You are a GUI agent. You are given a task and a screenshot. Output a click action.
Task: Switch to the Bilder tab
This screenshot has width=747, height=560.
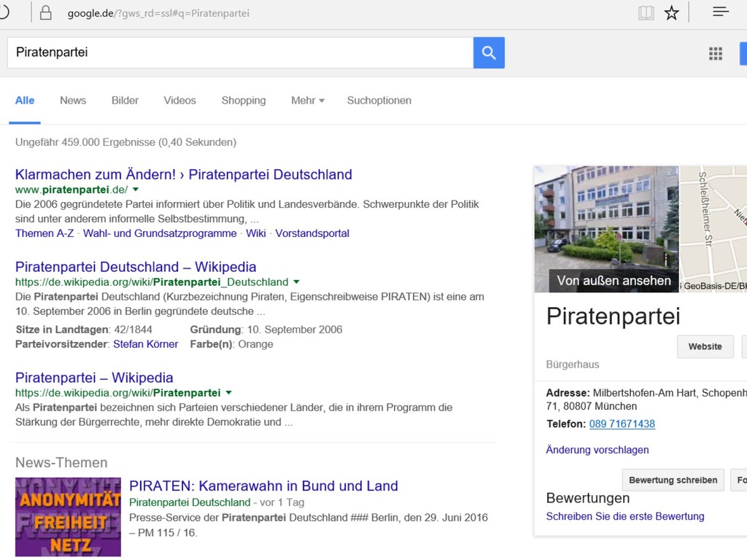tap(125, 101)
